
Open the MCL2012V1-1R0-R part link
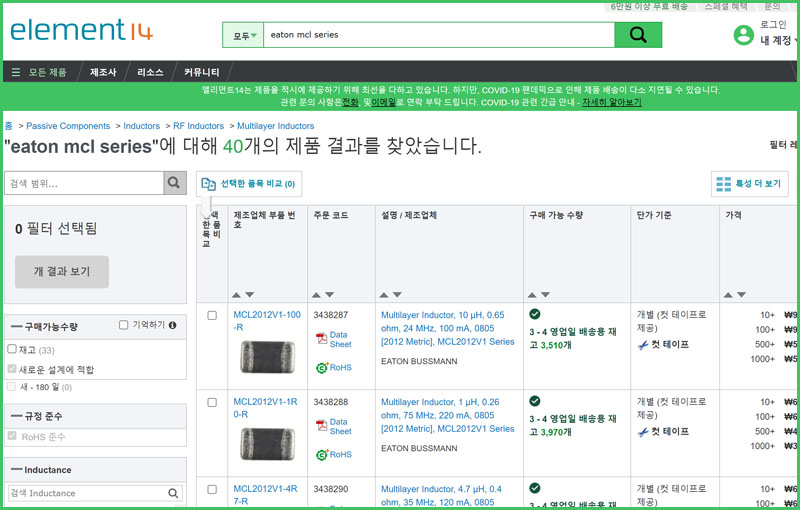coord(265,408)
